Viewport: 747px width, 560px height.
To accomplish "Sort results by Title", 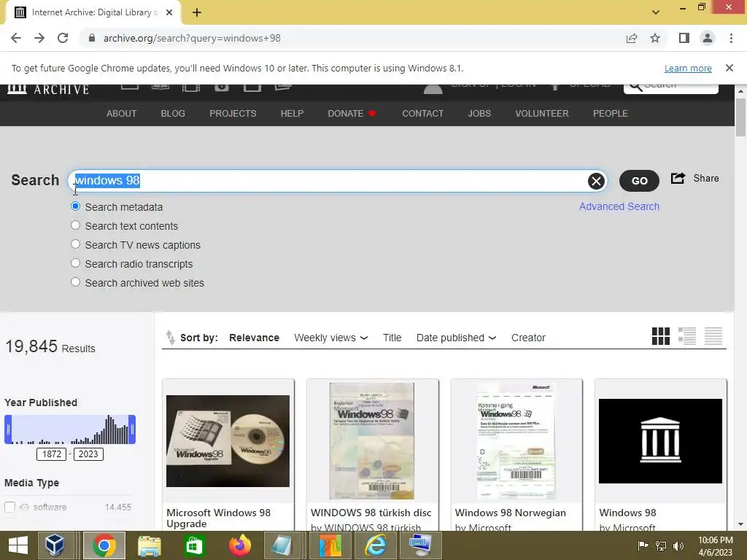I will [392, 338].
